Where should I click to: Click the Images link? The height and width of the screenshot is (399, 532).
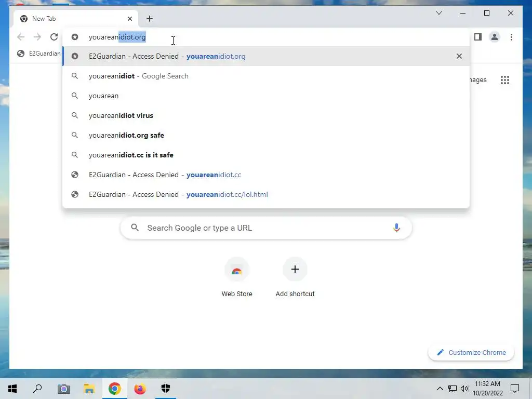(x=478, y=80)
